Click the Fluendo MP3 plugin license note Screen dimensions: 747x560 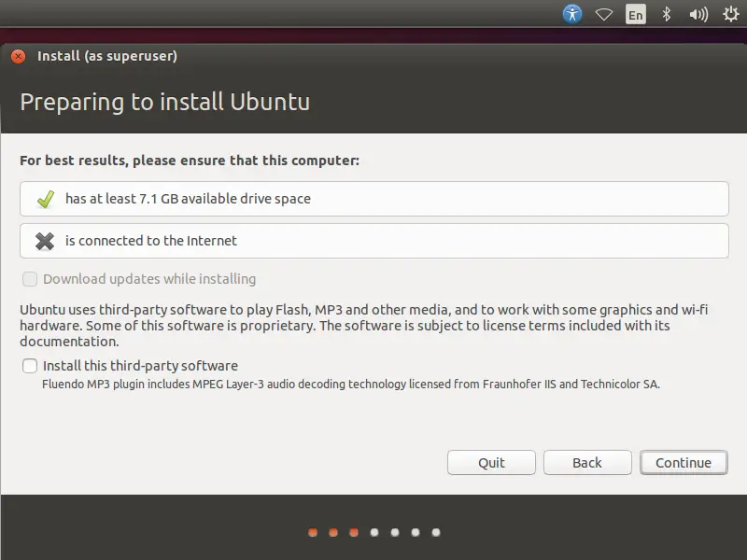351,384
